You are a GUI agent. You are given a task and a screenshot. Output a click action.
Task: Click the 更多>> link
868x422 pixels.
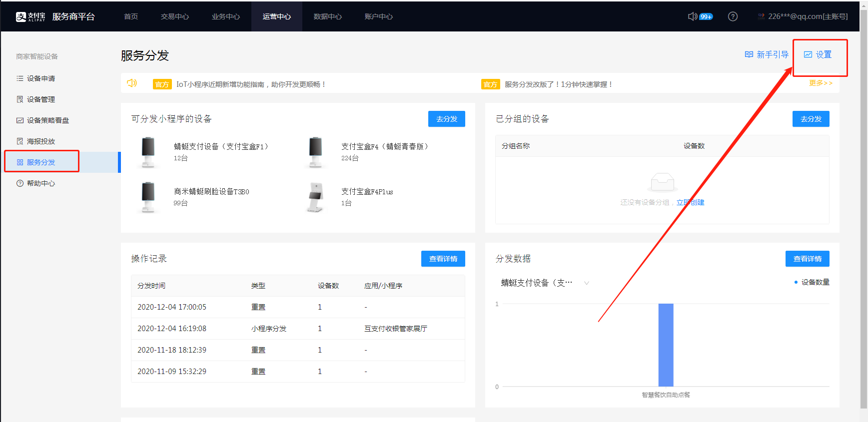[821, 83]
